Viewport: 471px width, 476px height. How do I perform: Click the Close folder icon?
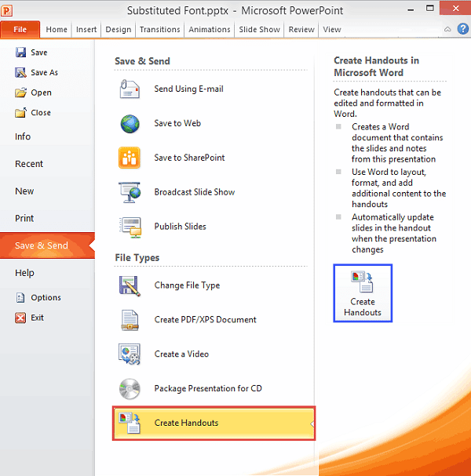(x=20, y=113)
